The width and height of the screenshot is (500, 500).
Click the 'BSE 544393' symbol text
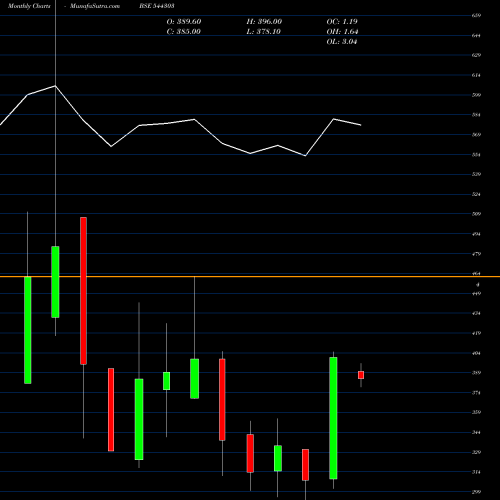click(x=157, y=6)
